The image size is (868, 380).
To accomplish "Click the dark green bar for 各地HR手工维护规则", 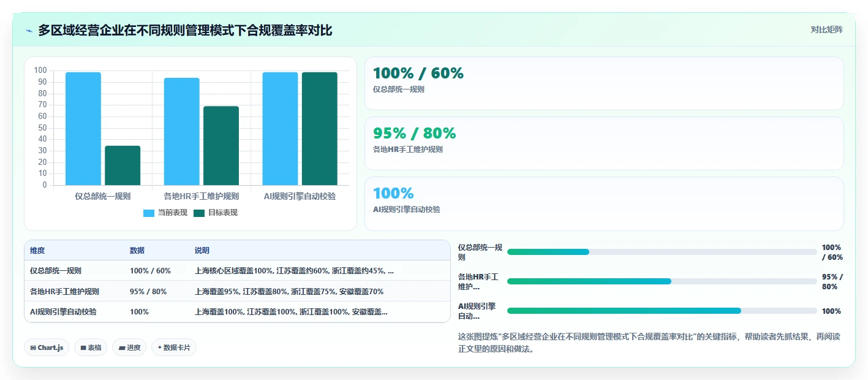I will 221,146.
